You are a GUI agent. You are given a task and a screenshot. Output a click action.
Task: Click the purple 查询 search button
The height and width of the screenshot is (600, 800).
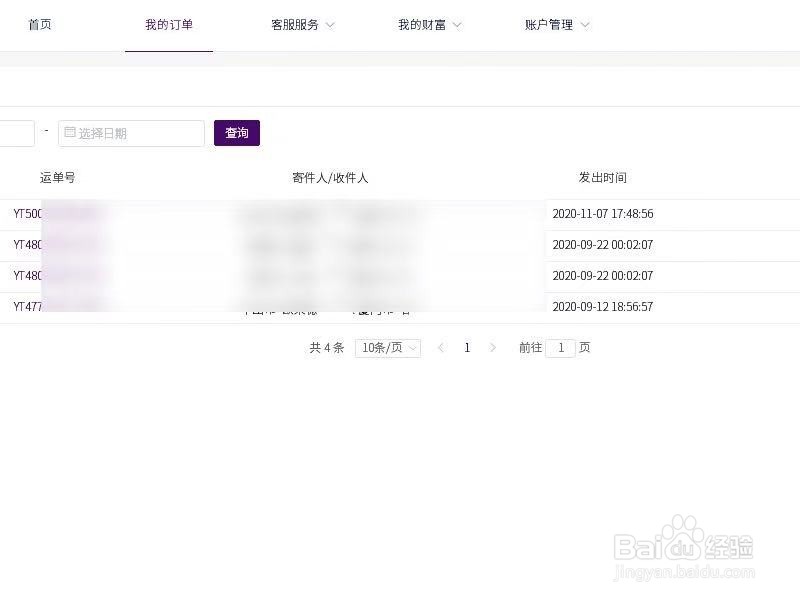(236, 132)
